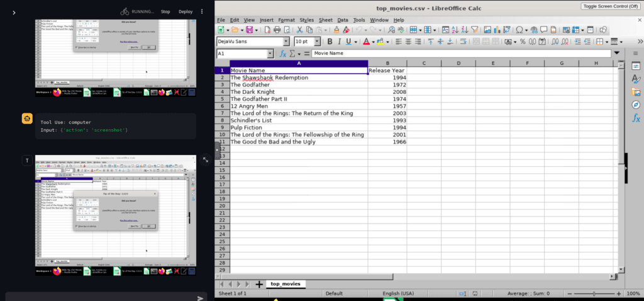Run the Spelling check icon

401,30
